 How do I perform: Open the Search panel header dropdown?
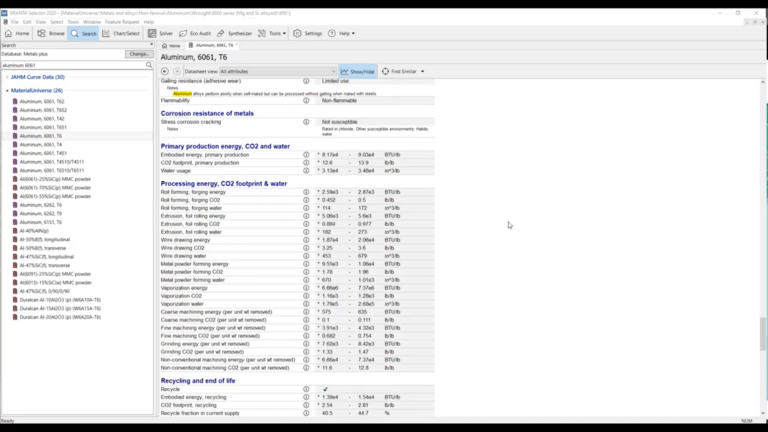151,45
